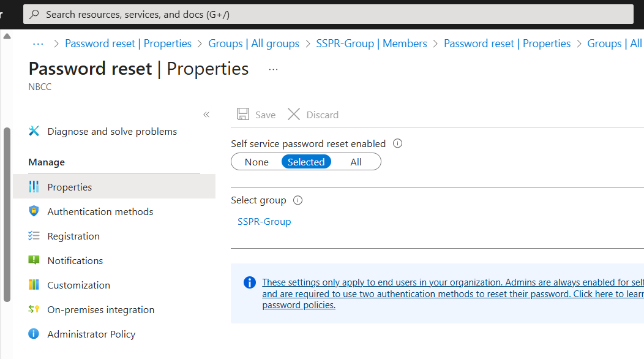Open the page options ellipsis beside Properties
The height and width of the screenshot is (359, 644).
273,69
